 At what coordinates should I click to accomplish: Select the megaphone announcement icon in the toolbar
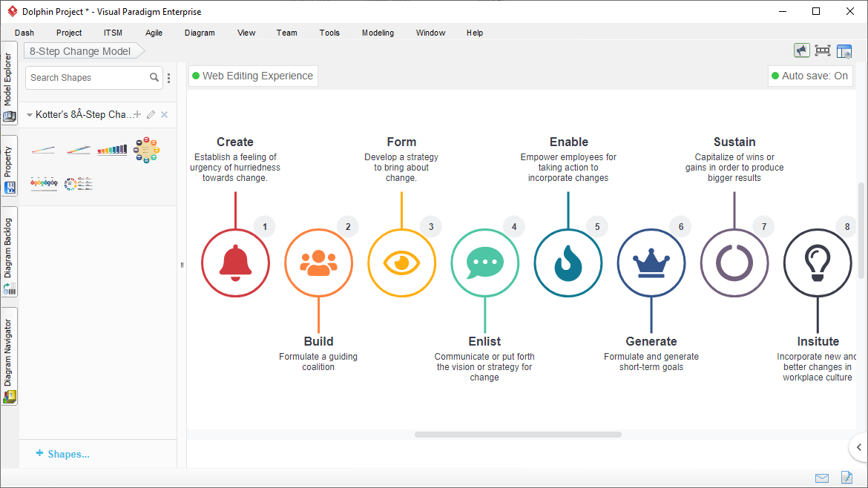[x=802, y=50]
